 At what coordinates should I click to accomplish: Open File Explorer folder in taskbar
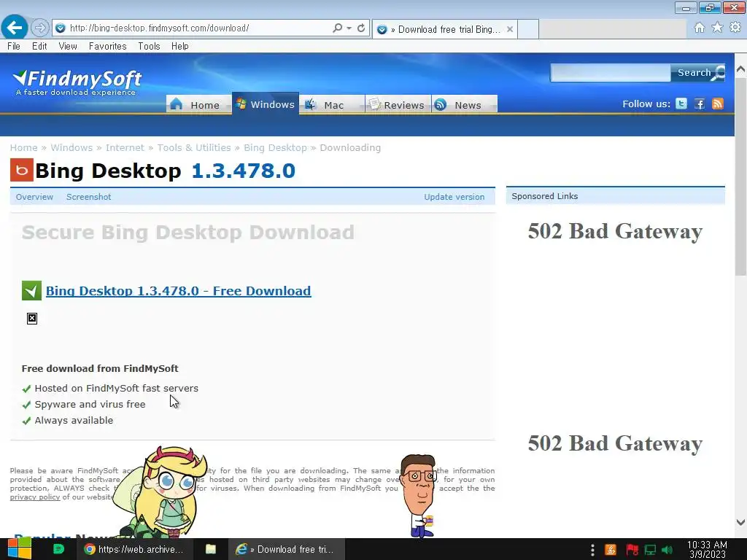pos(211,549)
